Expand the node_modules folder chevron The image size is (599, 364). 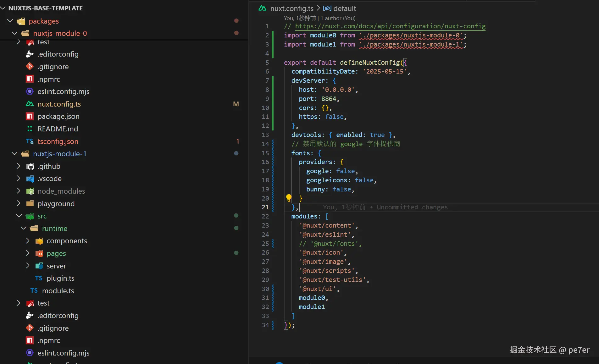(19, 191)
